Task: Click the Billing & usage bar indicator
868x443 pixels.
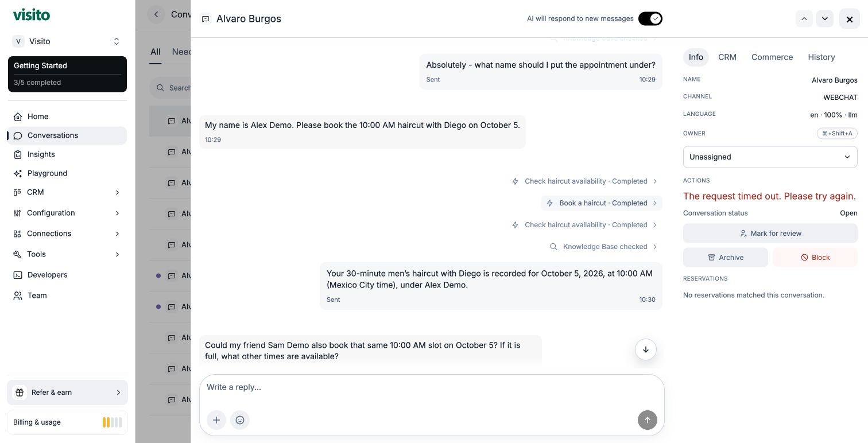Action: click(112, 422)
